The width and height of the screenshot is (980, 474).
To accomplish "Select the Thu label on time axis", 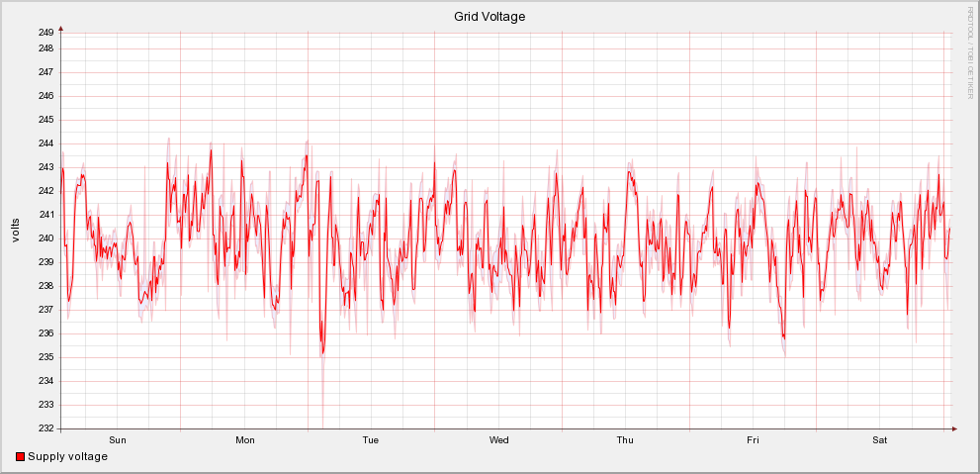I will pos(625,440).
